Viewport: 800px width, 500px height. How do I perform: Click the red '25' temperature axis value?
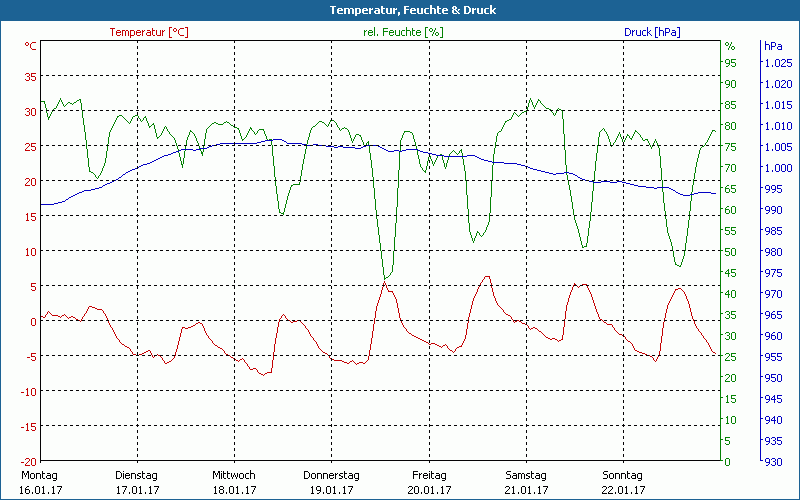(x=30, y=146)
